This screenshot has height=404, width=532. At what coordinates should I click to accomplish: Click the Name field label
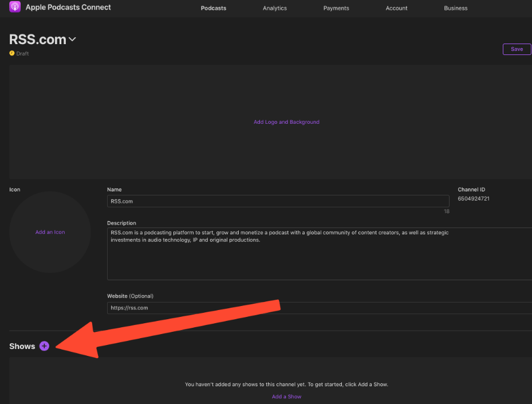click(115, 190)
